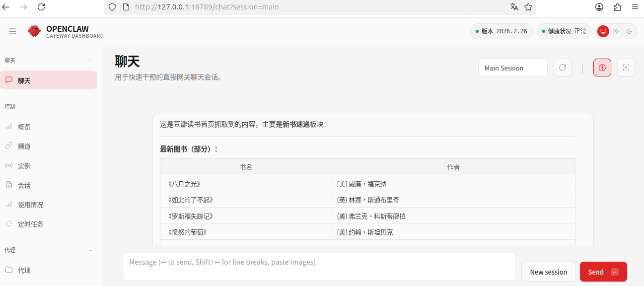Select the system theme monitor icon
644x286 pixels.
pyautogui.click(x=603, y=31)
